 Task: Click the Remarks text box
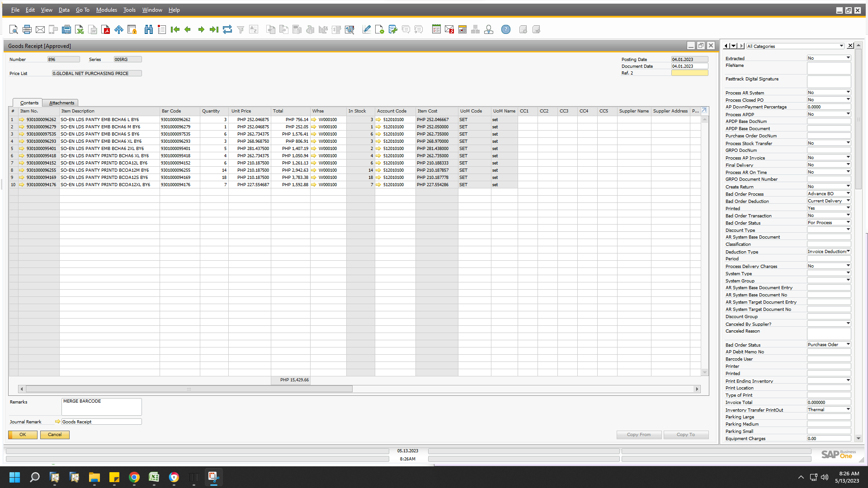[101, 407]
